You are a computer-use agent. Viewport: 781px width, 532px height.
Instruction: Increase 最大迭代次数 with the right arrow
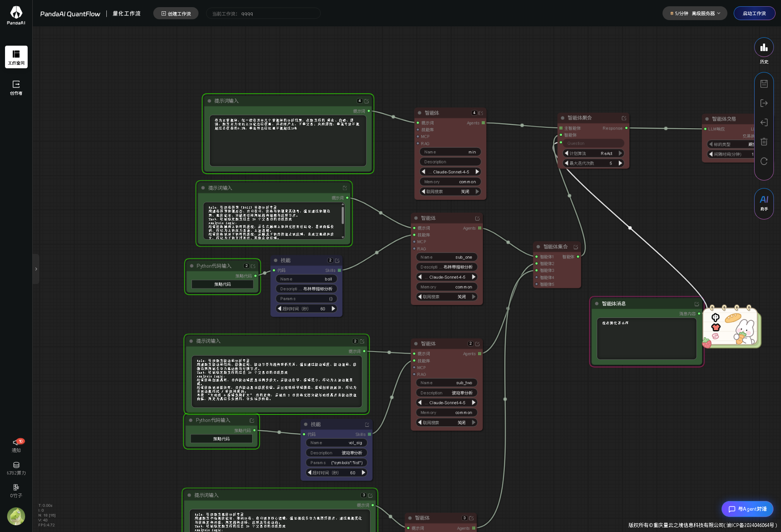[x=620, y=163]
